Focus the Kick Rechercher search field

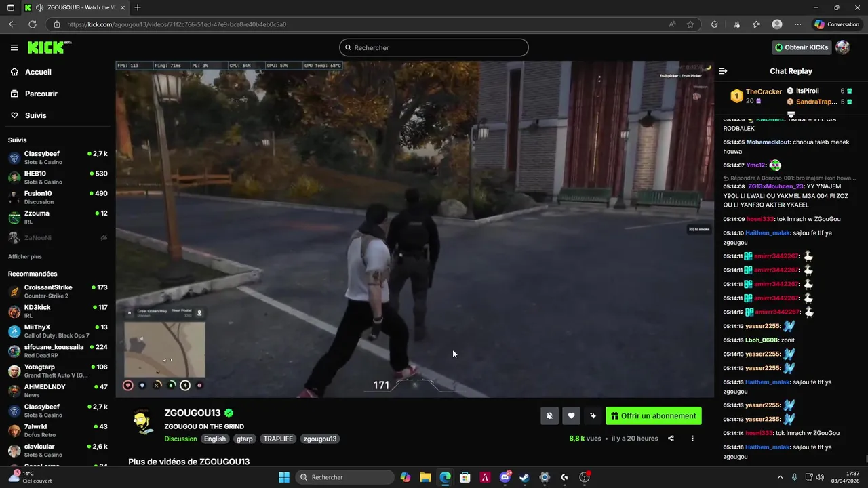click(x=434, y=47)
